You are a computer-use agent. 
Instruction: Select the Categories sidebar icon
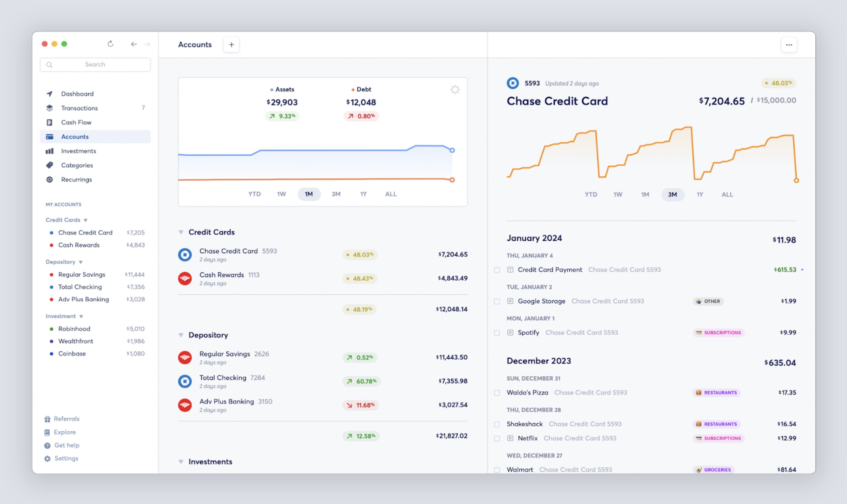pyautogui.click(x=50, y=164)
